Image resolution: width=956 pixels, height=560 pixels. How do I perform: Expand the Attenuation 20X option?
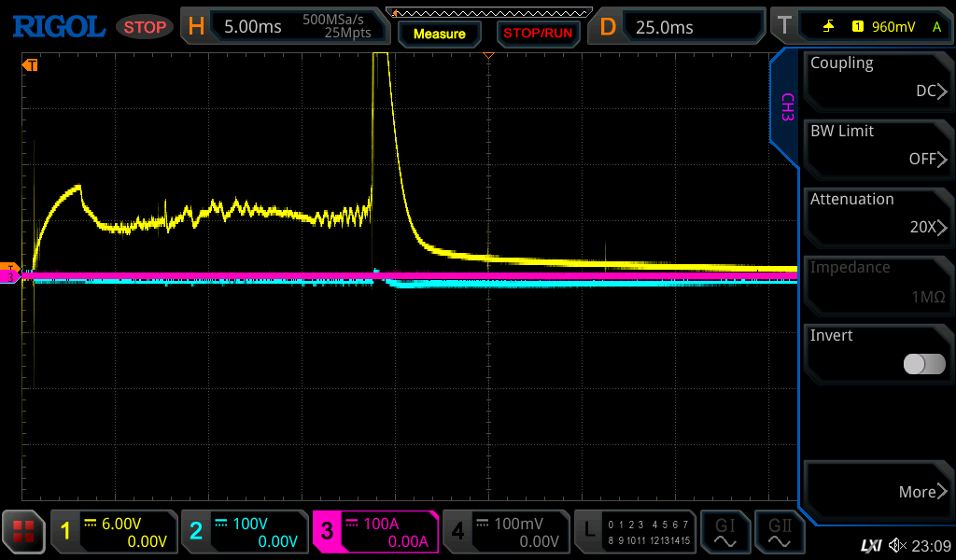878,215
